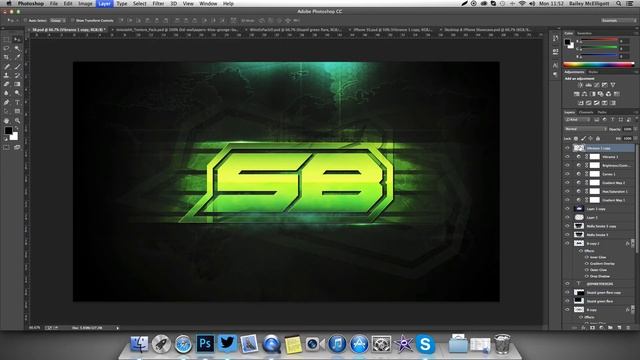Open the Essentials workspace switcher

[x=619, y=20]
